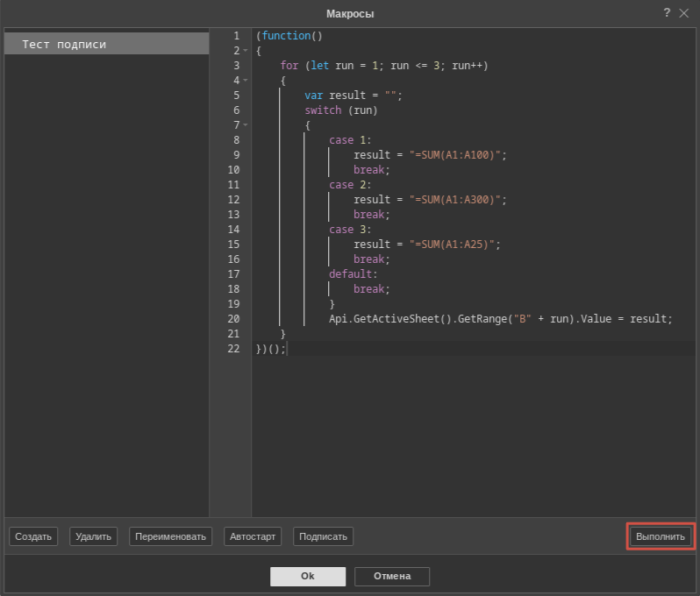Run macro with the Выполнить button
The image size is (700, 596).
coord(661,536)
